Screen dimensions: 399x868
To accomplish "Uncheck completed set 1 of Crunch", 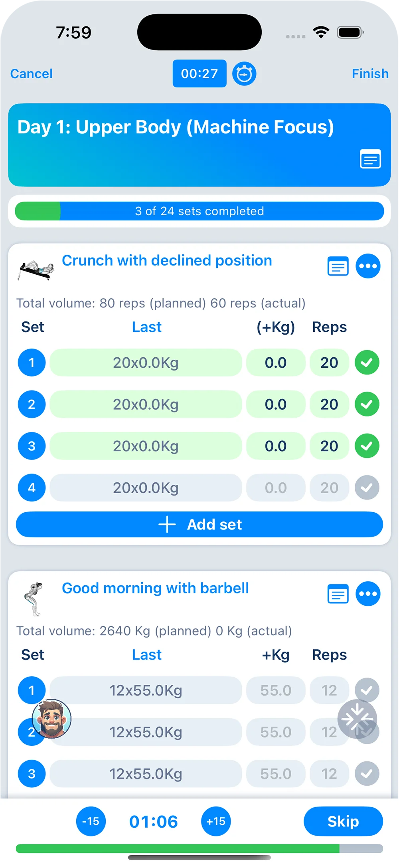I will [x=367, y=363].
